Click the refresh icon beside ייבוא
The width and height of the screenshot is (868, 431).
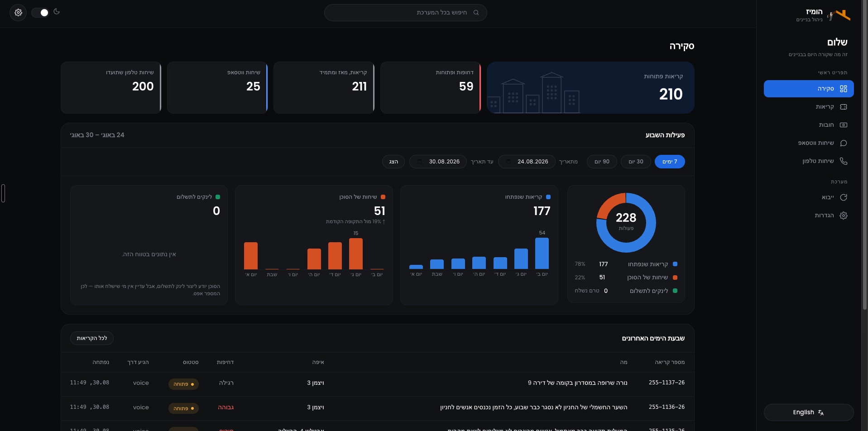pos(843,197)
